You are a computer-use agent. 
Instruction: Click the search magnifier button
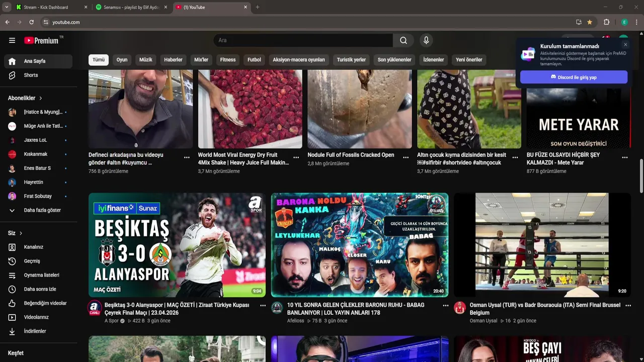[x=404, y=40]
